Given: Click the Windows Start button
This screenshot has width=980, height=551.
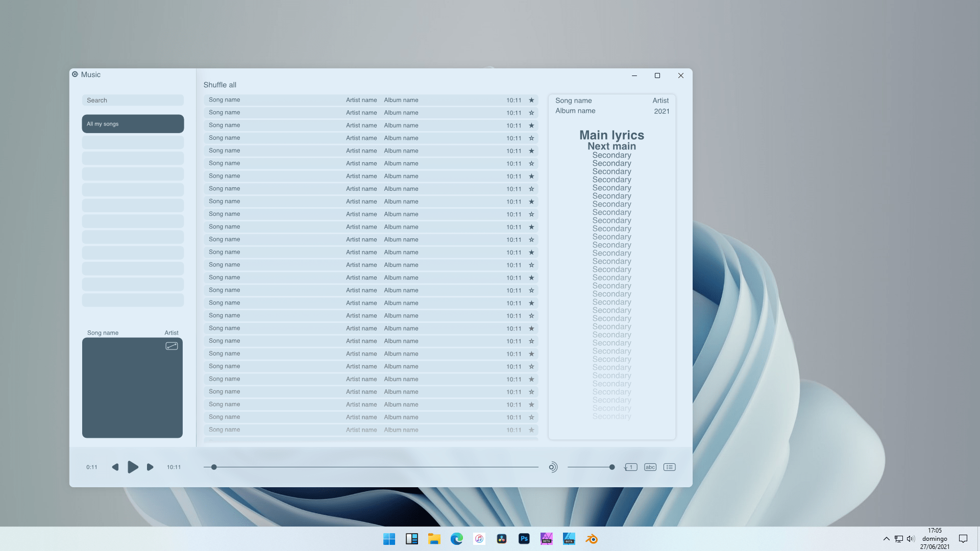Looking at the screenshot, I should 389,538.
